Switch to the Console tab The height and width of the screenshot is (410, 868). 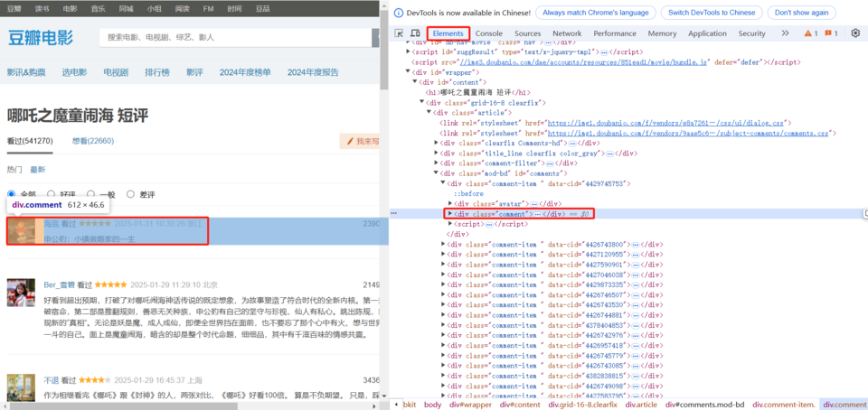[x=489, y=33]
